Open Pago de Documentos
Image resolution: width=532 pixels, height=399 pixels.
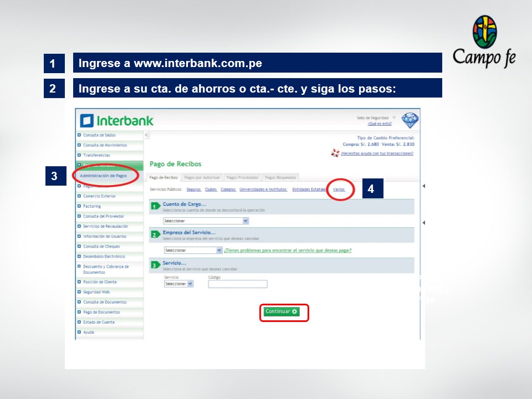(x=101, y=312)
